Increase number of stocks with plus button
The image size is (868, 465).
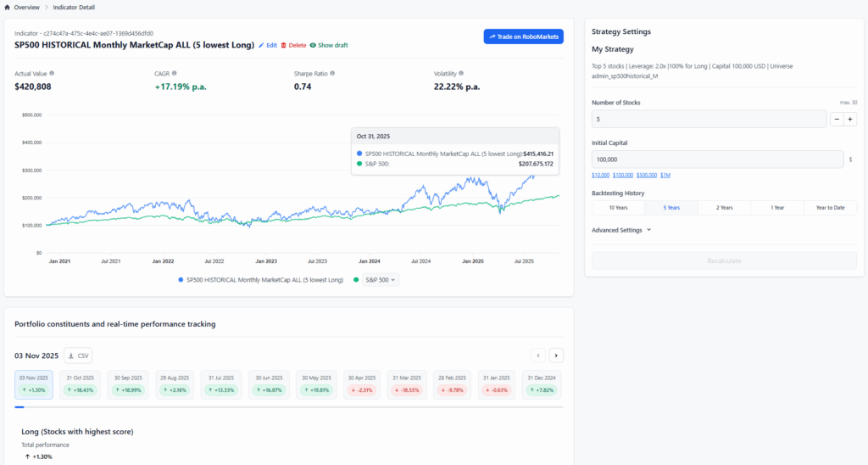coord(850,120)
